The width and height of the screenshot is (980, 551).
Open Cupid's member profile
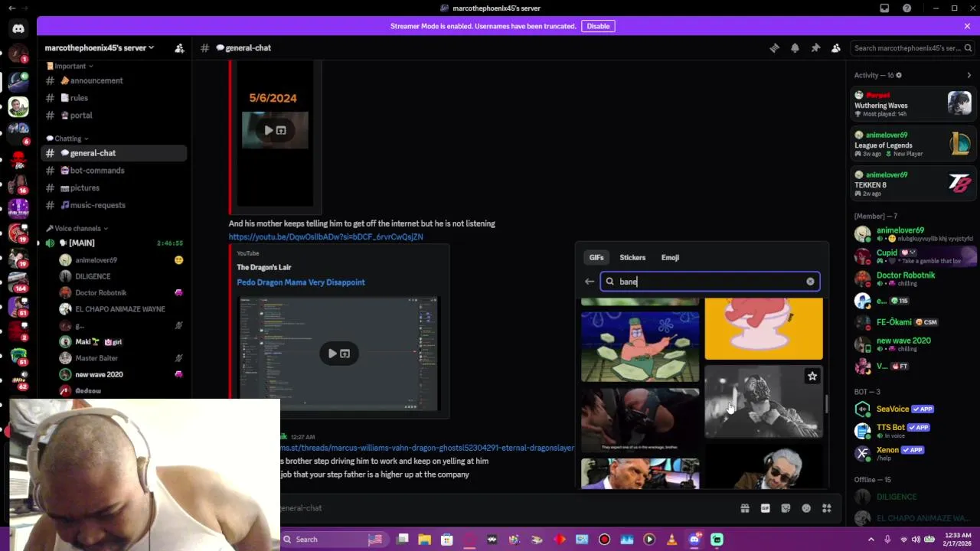point(914,256)
